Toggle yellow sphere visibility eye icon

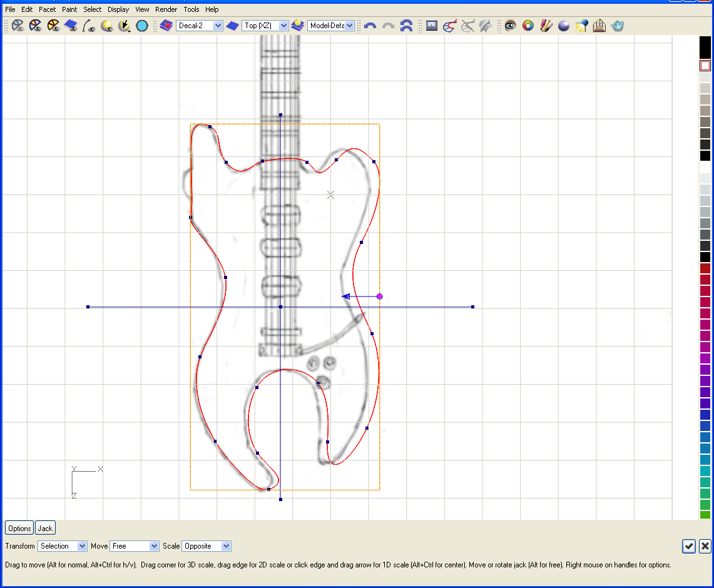[106, 26]
